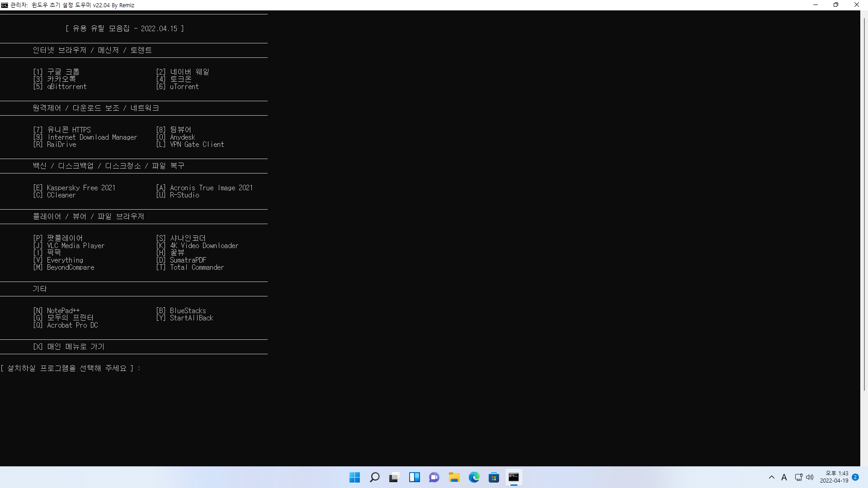The width and height of the screenshot is (868, 488).
Task: Click the '[M] BeyondCompare' entry
Action: pyautogui.click(x=64, y=267)
